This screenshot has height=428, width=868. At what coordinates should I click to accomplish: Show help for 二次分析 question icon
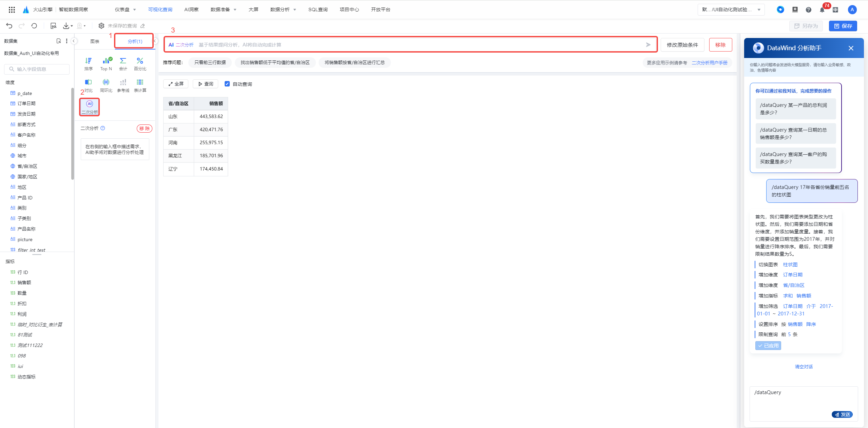(x=103, y=128)
